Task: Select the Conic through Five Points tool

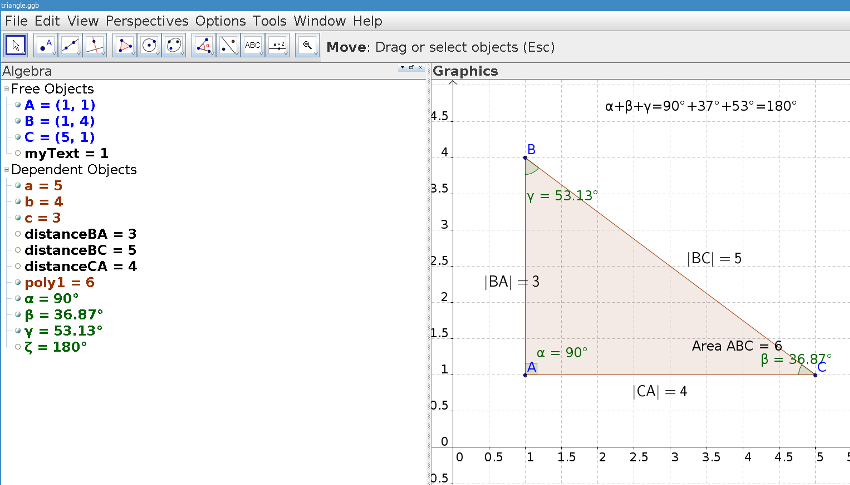Action: (175, 46)
